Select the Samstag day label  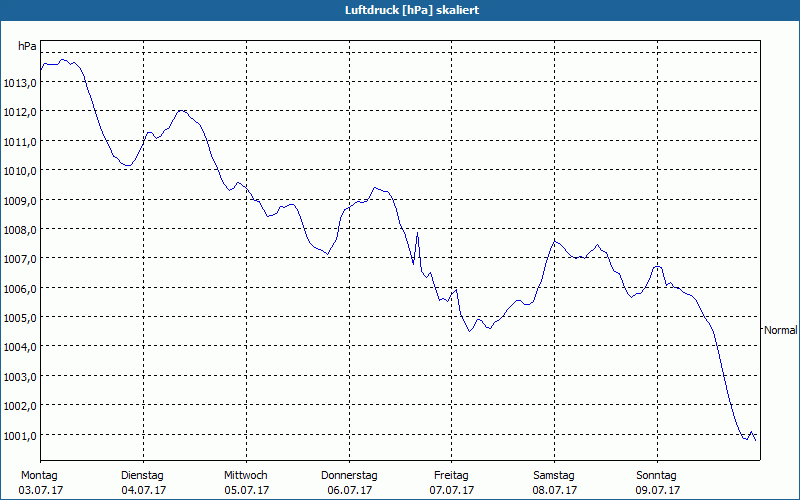tap(554, 476)
